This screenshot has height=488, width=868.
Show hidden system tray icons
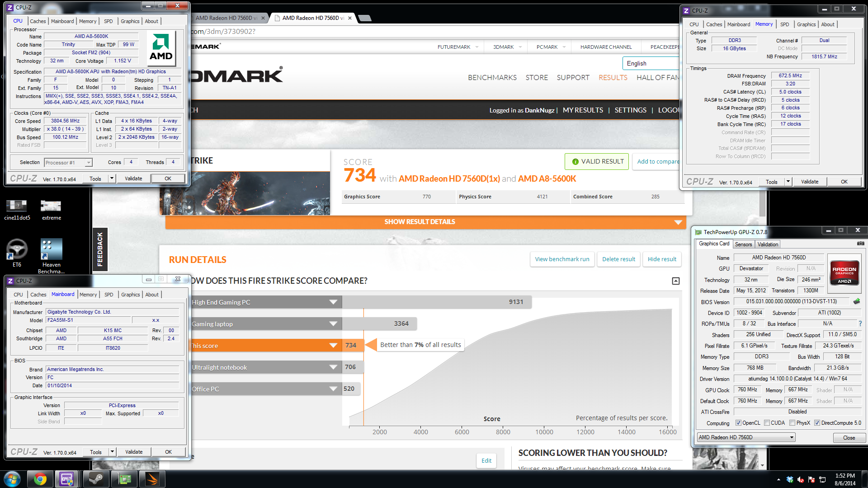(x=778, y=479)
